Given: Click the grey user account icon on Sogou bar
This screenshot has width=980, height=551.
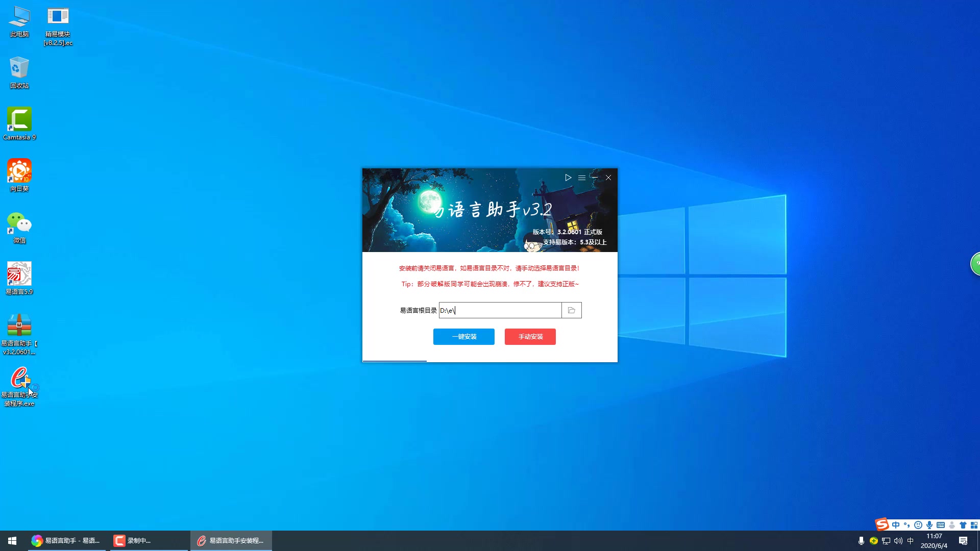Looking at the screenshot, I should coord(952,525).
